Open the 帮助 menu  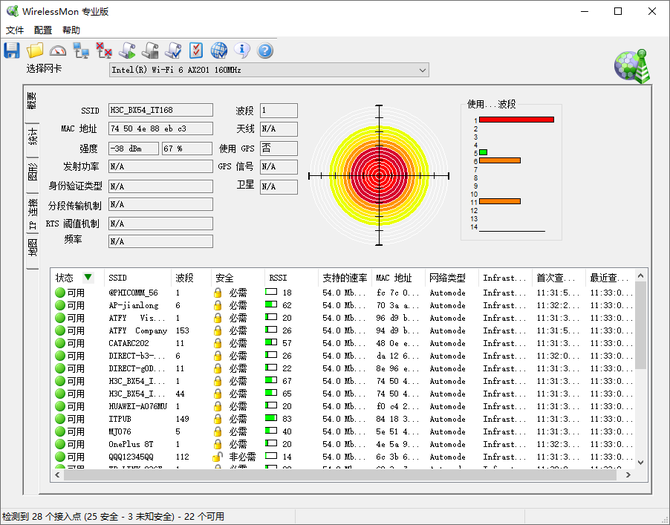tap(71, 30)
